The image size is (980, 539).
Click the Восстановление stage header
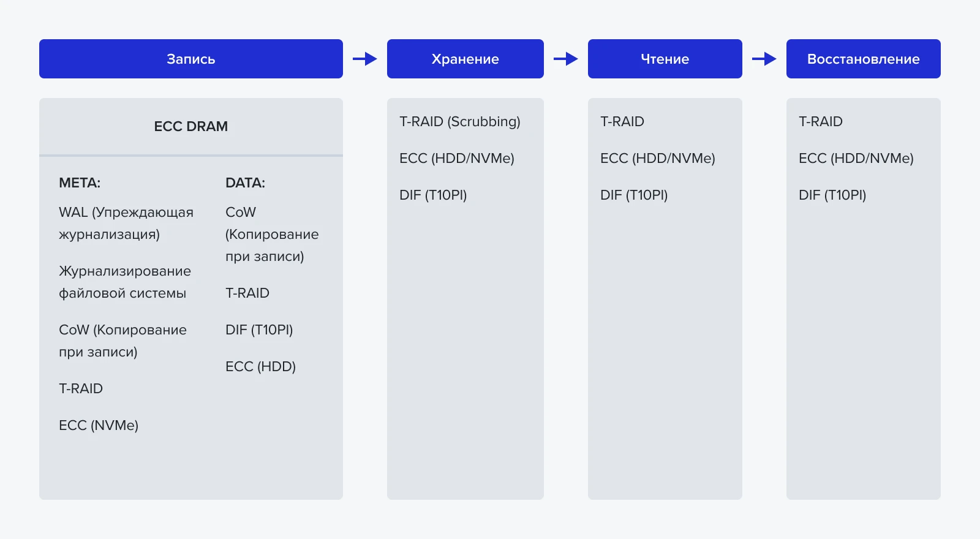(864, 59)
